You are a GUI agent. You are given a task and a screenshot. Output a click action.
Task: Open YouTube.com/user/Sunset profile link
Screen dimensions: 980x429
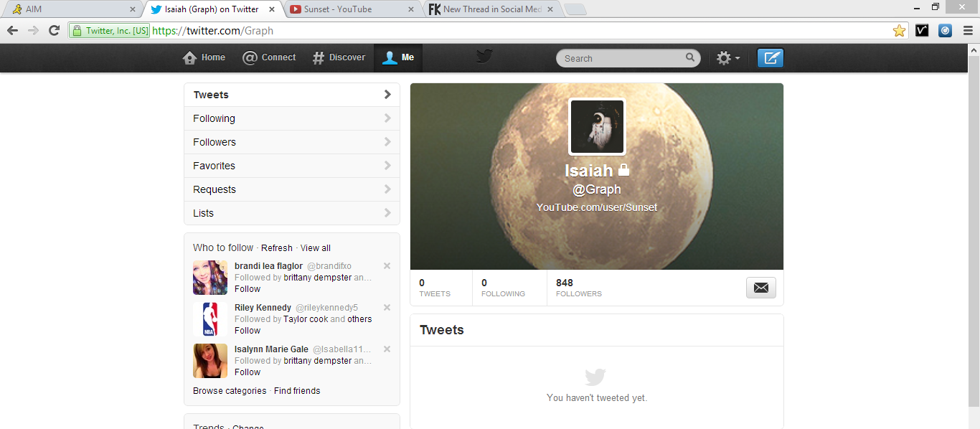pos(597,207)
